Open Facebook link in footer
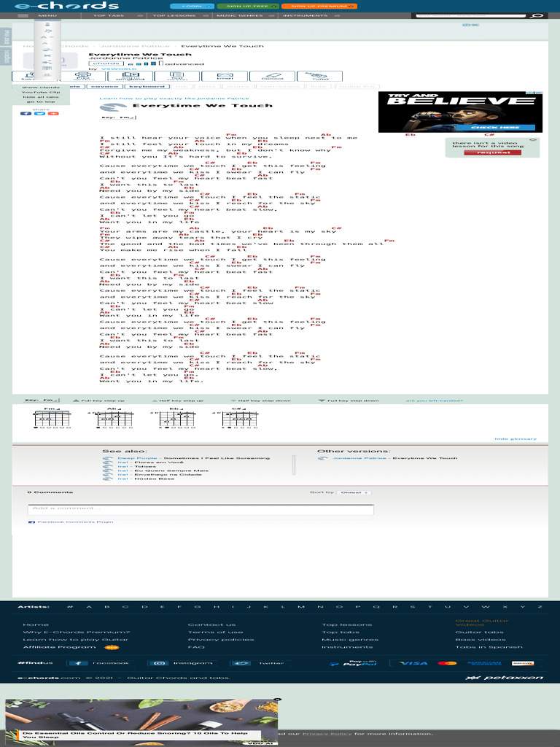560x747 pixels. tap(101, 663)
